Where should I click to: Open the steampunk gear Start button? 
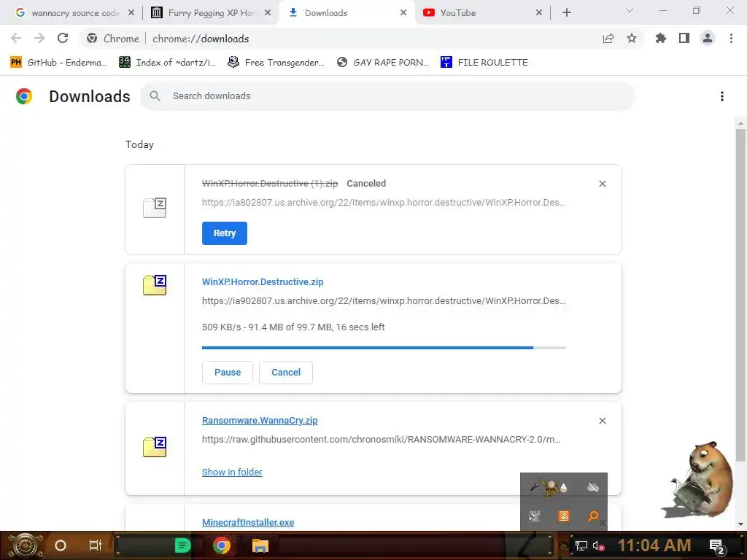pyautogui.click(x=26, y=545)
